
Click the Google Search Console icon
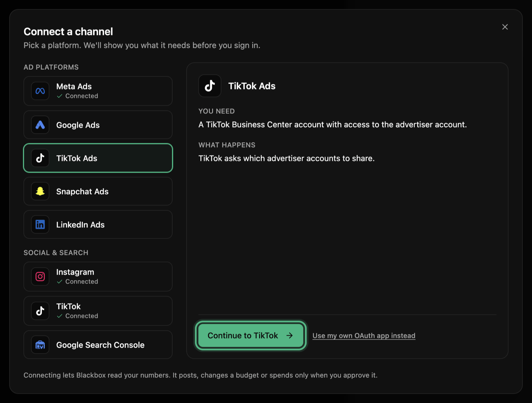[x=40, y=345]
